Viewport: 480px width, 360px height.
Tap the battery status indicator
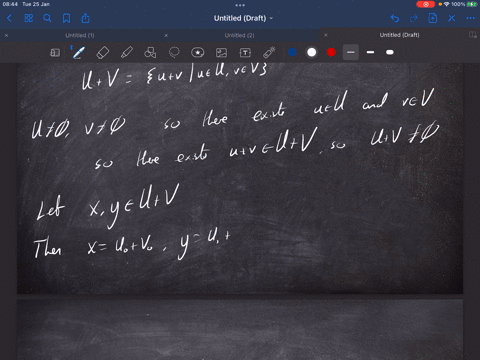(x=472, y=4)
